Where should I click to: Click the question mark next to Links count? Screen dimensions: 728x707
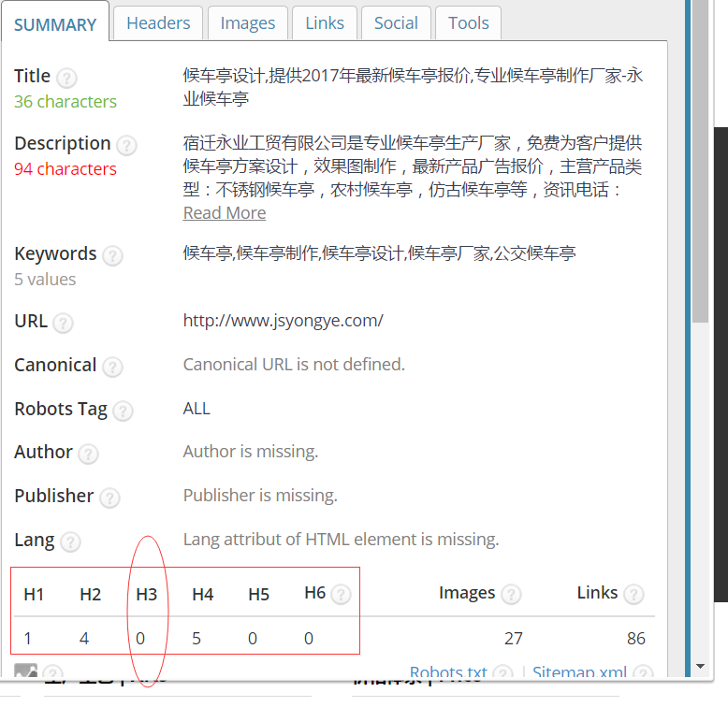click(x=633, y=595)
